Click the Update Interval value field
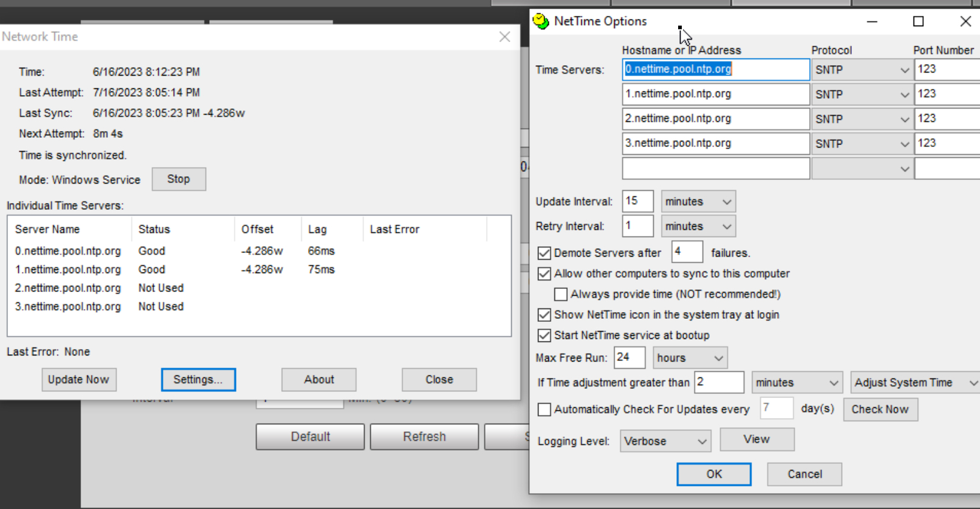Screen dimensions: 980x509 point(638,201)
